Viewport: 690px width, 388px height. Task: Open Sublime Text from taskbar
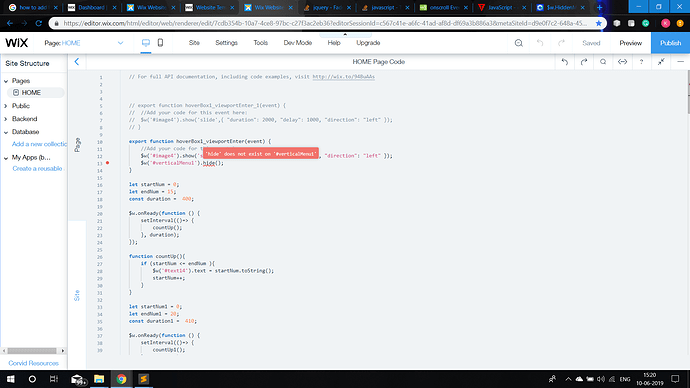[x=143, y=379]
